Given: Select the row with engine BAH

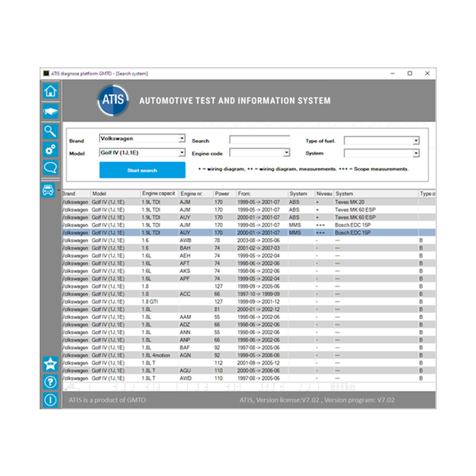Looking at the screenshot, I should pyautogui.click(x=248, y=248).
